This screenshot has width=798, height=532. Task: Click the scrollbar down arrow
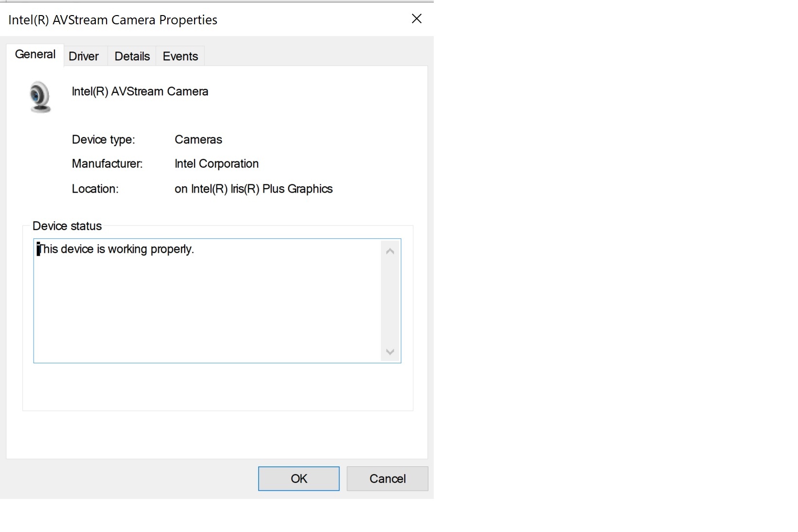[x=390, y=352]
